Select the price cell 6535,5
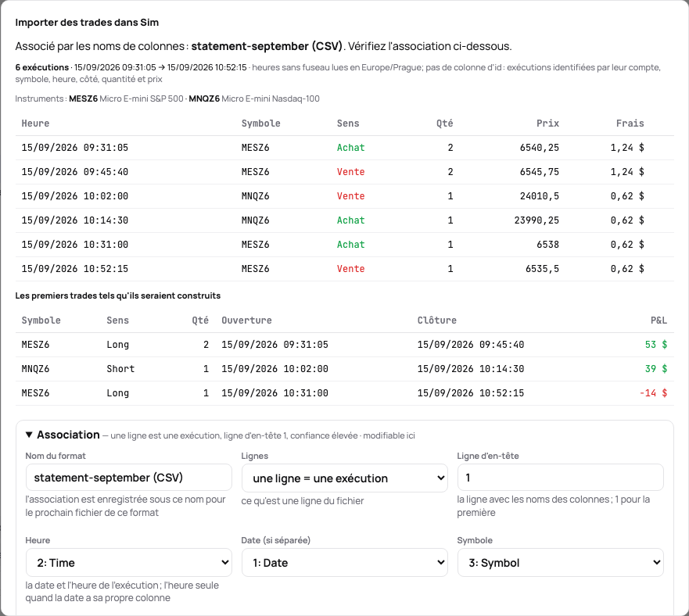This screenshot has width=689, height=616. tap(542, 268)
